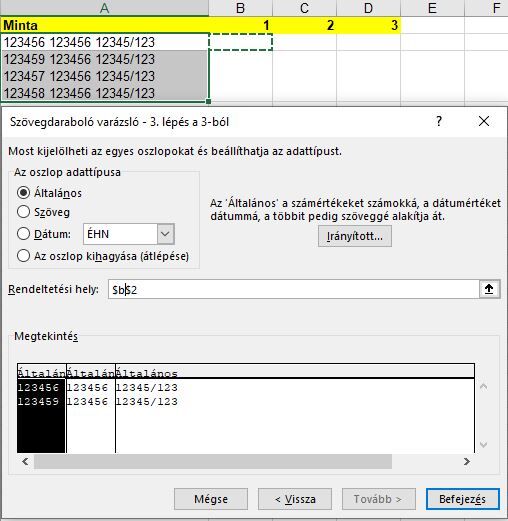This screenshot has width=508, height=521.
Task: Click cell containing '123459 123456 12345/123'
Action: tap(104, 59)
